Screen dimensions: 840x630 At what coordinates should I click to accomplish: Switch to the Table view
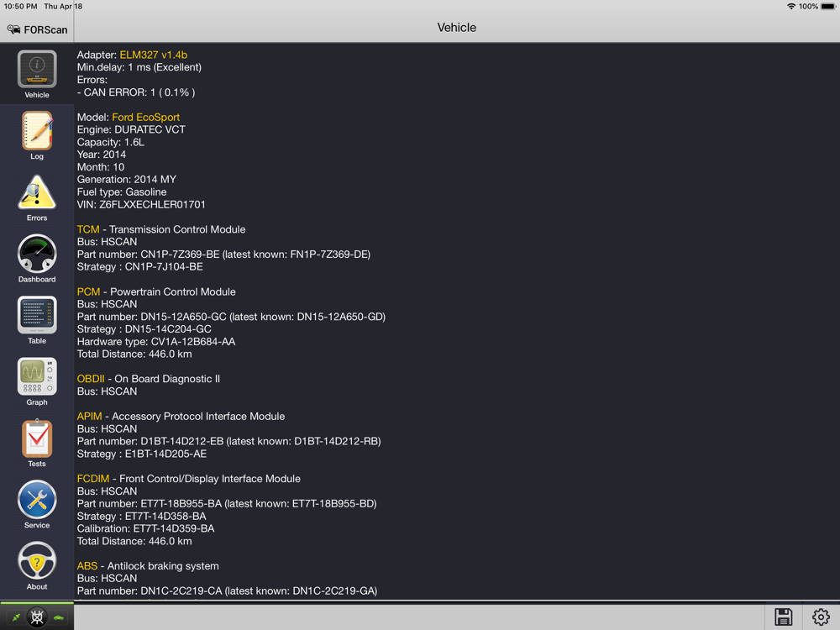coord(37,320)
